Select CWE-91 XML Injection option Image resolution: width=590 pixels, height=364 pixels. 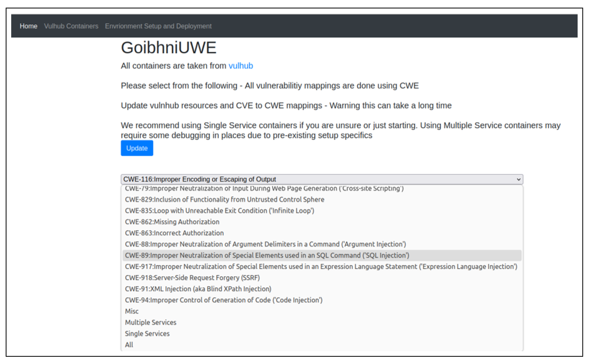coord(198,289)
